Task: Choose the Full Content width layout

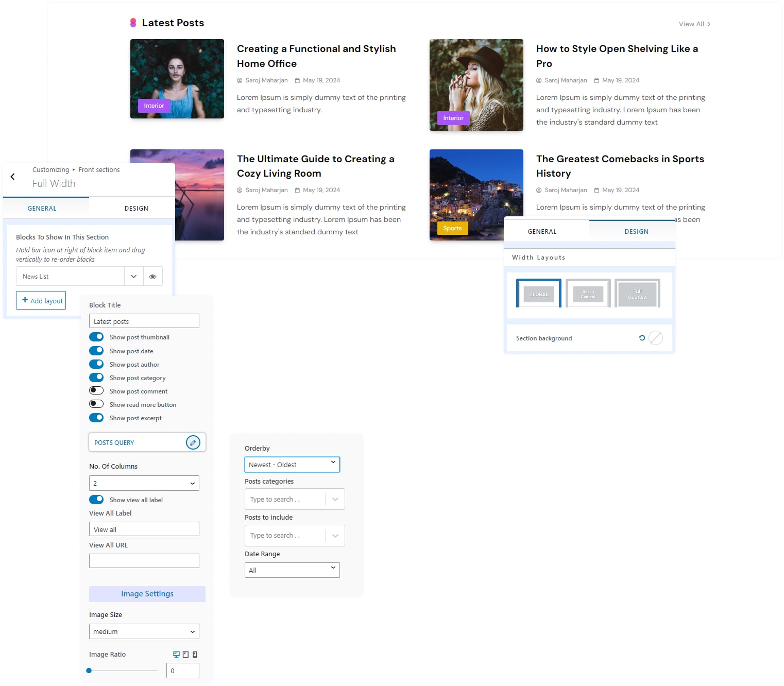Action: pyautogui.click(x=637, y=294)
